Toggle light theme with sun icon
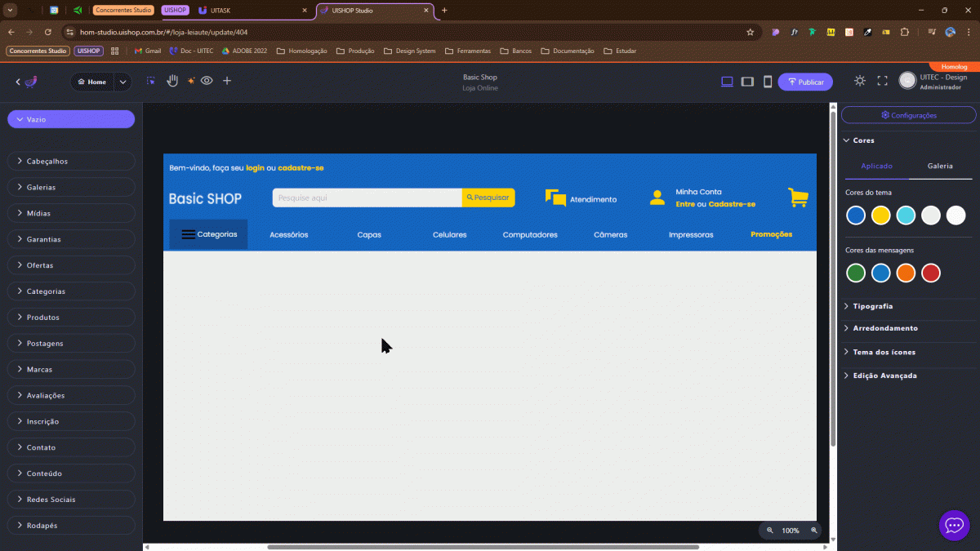The image size is (980, 551). point(860,81)
